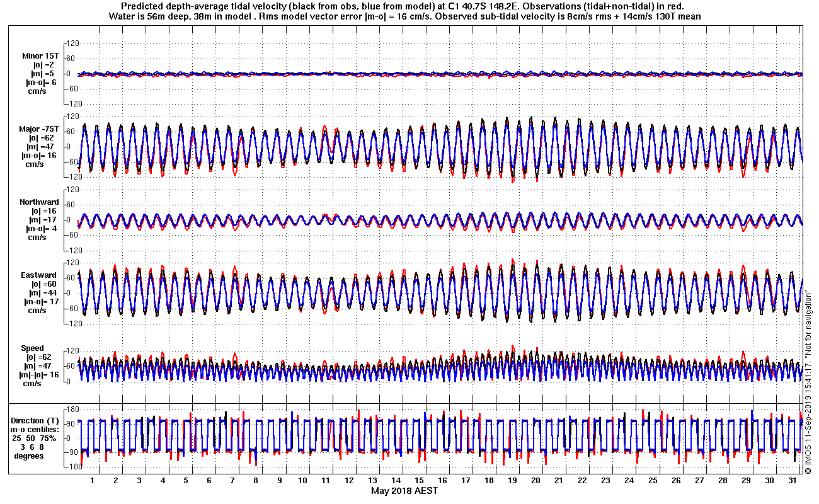Click '|m| =17' under Northward
Image resolution: width=819 pixels, height=504 pixels.
coord(43,220)
